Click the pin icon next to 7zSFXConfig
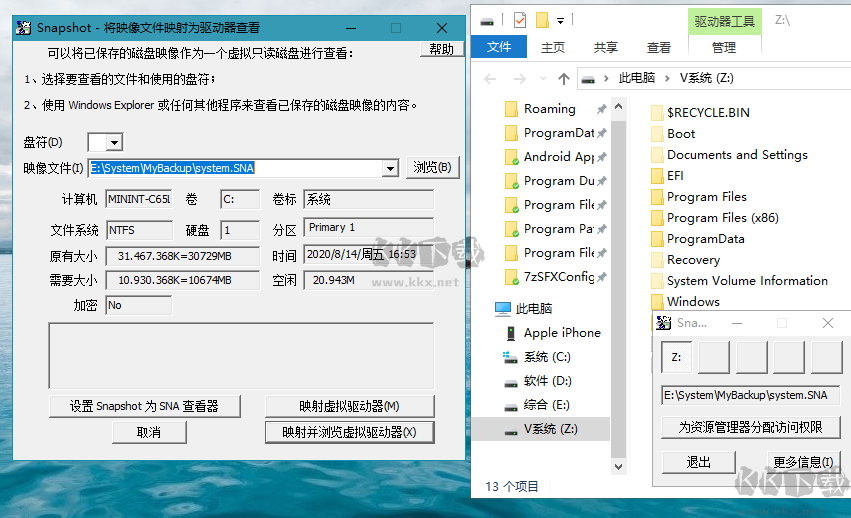This screenshot has width=851, height=518. 601,277
